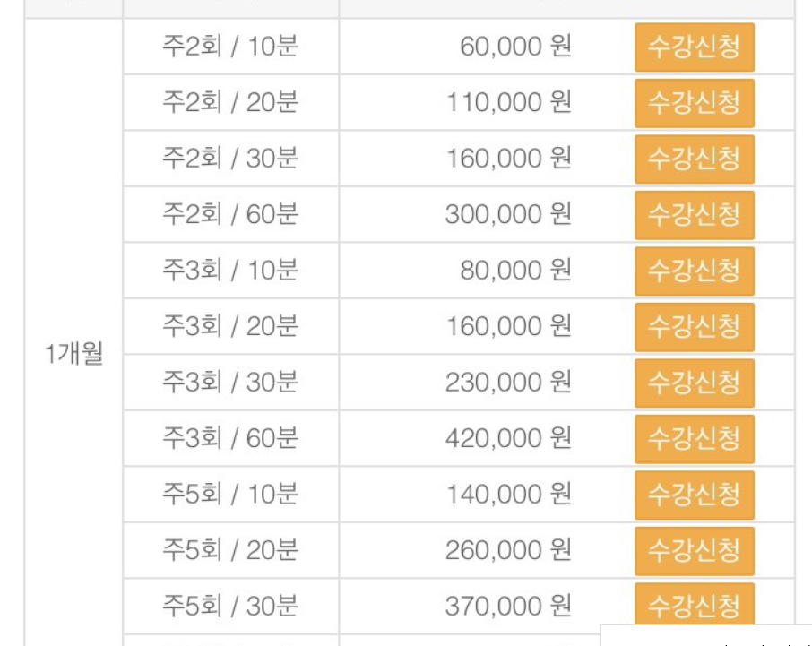This screenshot has width=812, height=646.
Task: Select the 주5회 / 10분 course label
Action: (x=230, y=495)
